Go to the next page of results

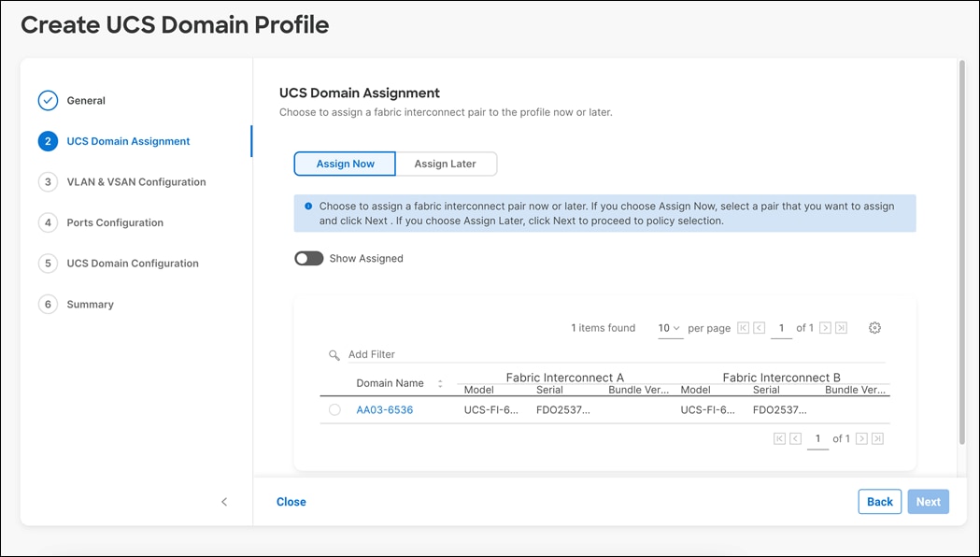pyautogui.click(x=826, y=328)
